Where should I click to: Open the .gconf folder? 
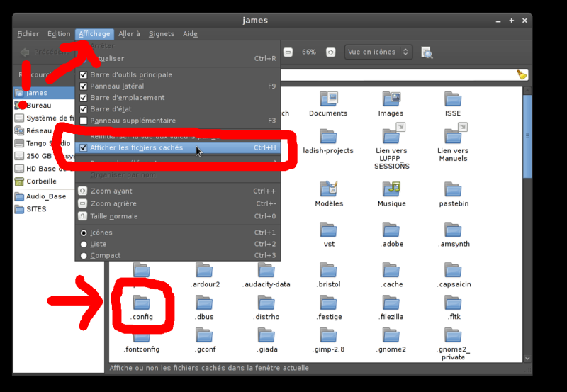coord(204,335)
